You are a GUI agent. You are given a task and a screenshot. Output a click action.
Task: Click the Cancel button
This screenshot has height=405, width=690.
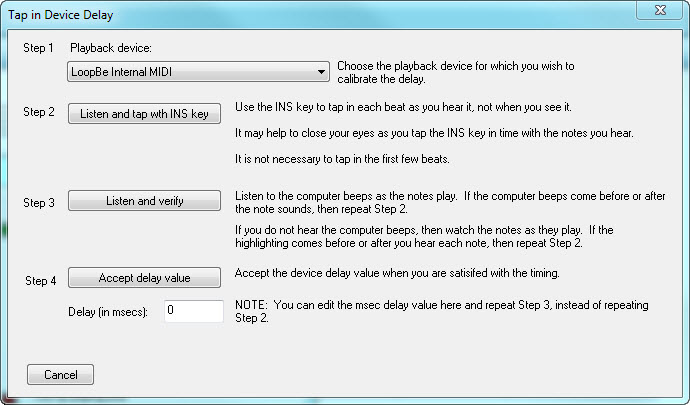click(x=60, y=375)
